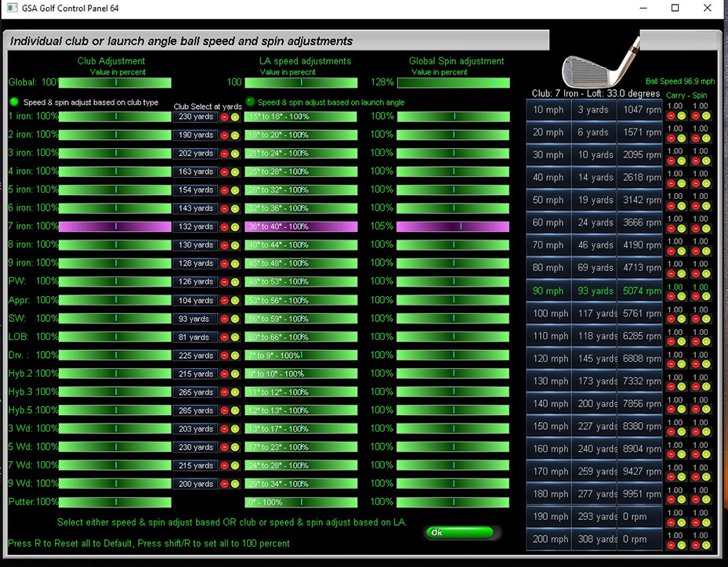728x567 pixels.
Task: Click the Putter adjustment slider
Action: [115, 502]
